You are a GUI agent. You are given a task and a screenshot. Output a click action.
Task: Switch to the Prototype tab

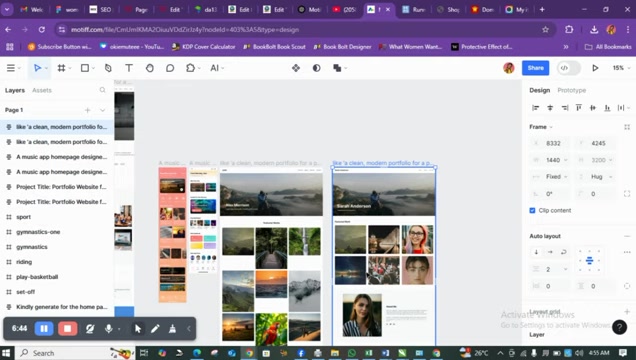click(572, 90)
